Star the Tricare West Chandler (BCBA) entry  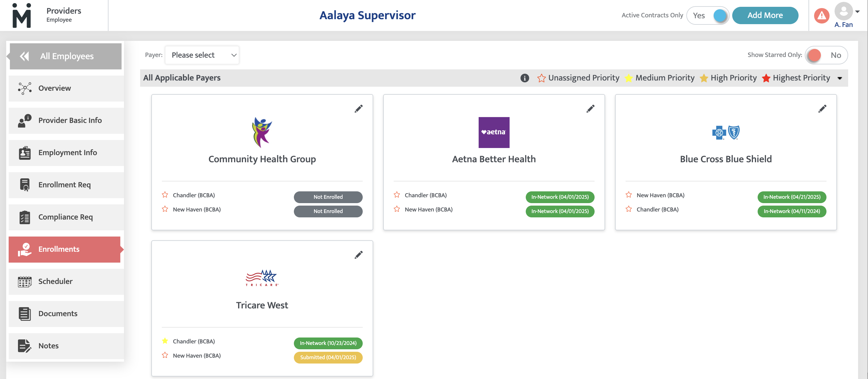point(165,341)
